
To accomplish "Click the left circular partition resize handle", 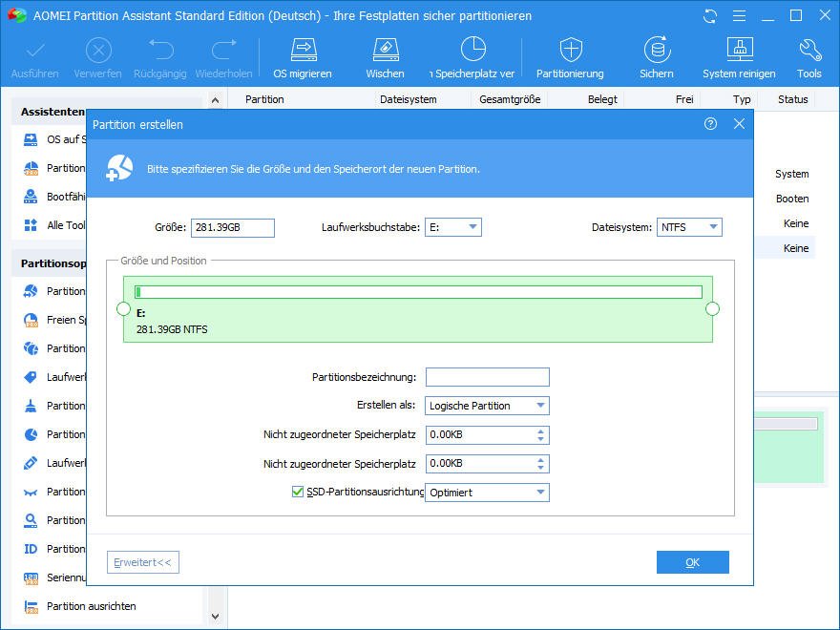I will point(123,309).
